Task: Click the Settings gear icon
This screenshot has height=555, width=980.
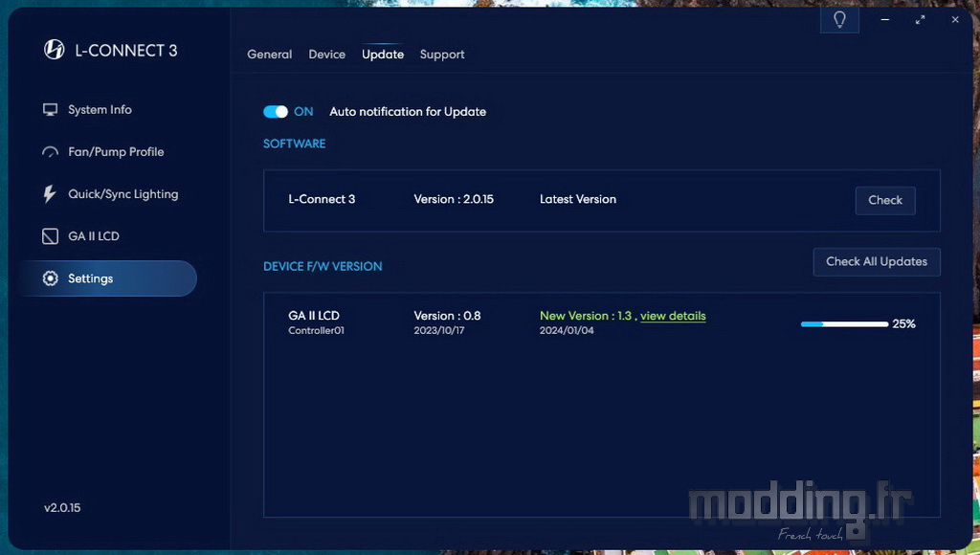Action: tap(50, 278)
